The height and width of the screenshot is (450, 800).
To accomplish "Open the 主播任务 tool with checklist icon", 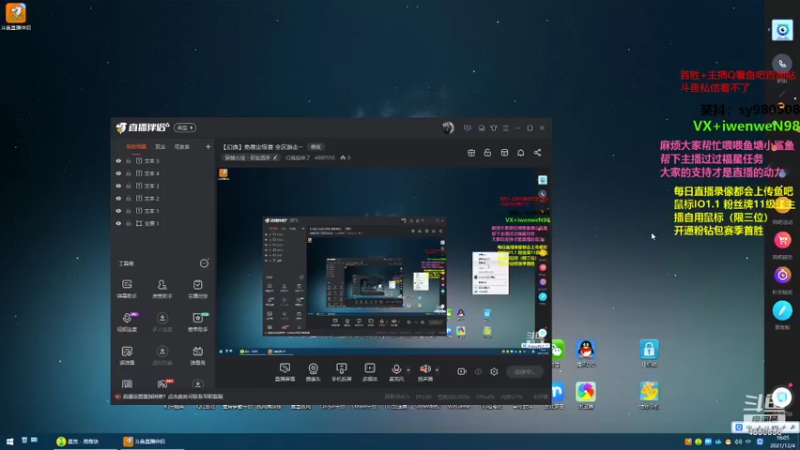I will 197,288.
